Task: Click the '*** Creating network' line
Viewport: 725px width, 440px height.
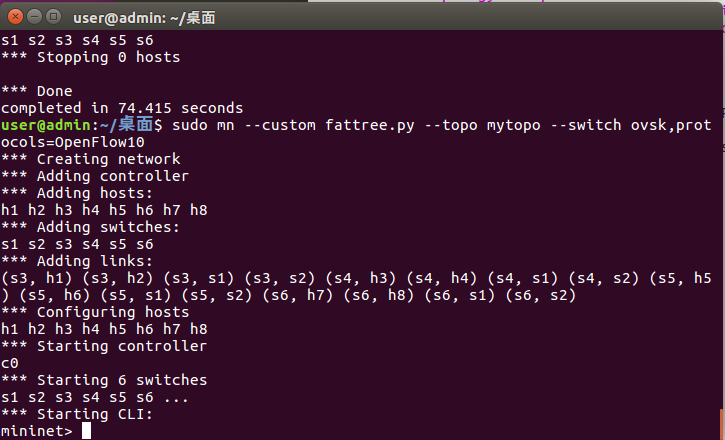Action: [x=91, y=159]
